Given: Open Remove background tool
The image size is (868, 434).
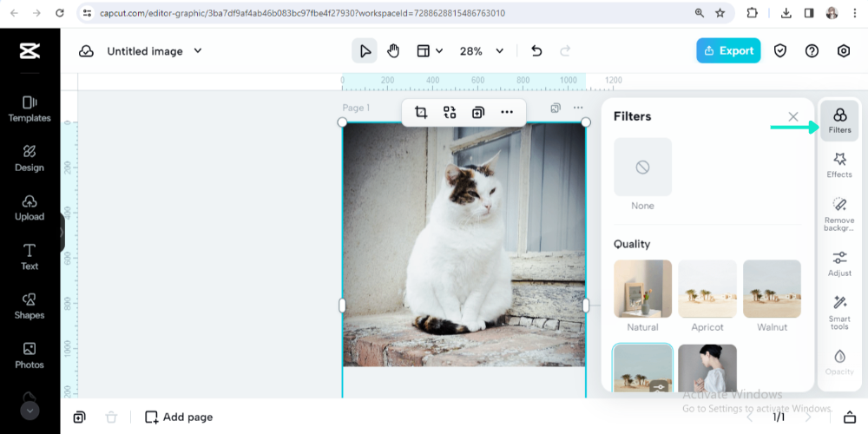Looking at the screenshot, I should (839, 213).
